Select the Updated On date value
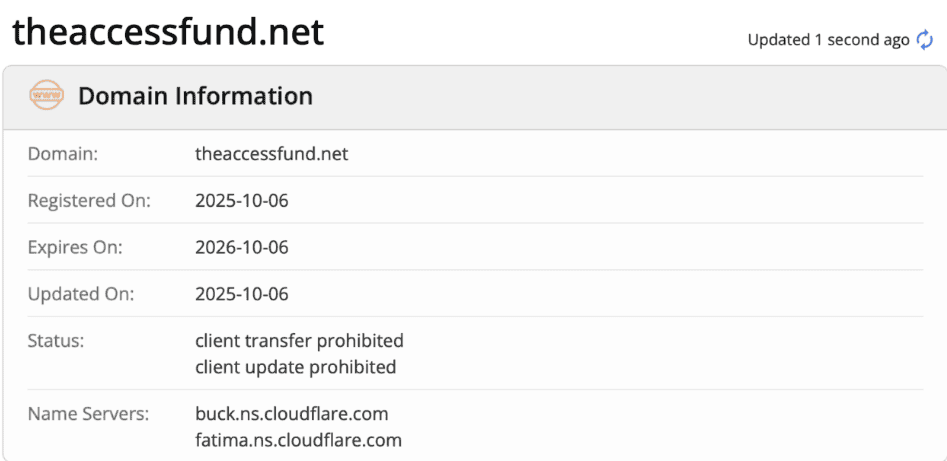This screenshot has width=947, height=461. (x=242, y=295)
